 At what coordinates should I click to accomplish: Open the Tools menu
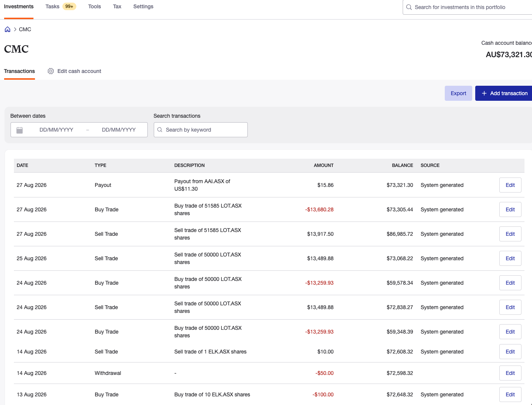(x=94, y=6)
